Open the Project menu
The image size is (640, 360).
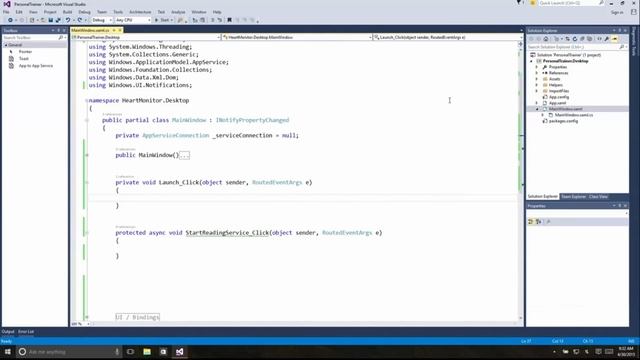[50, 12]
